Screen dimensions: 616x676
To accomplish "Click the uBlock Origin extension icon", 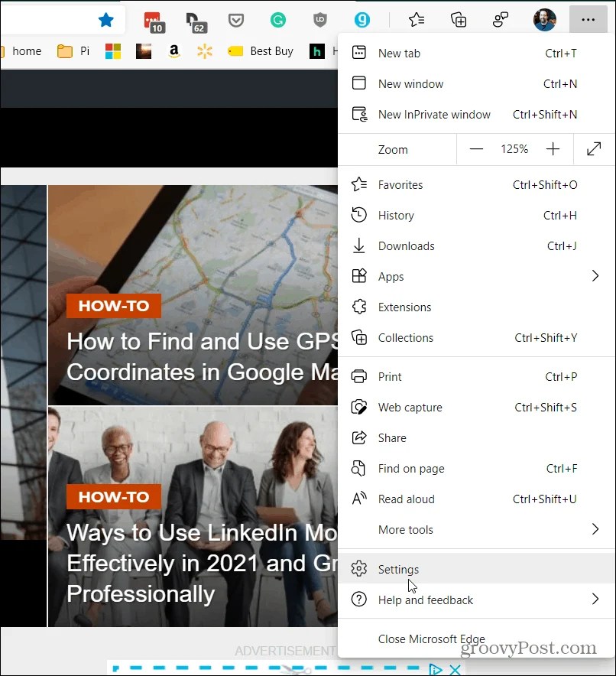I will pyautogui.click(x=319, y=21).
